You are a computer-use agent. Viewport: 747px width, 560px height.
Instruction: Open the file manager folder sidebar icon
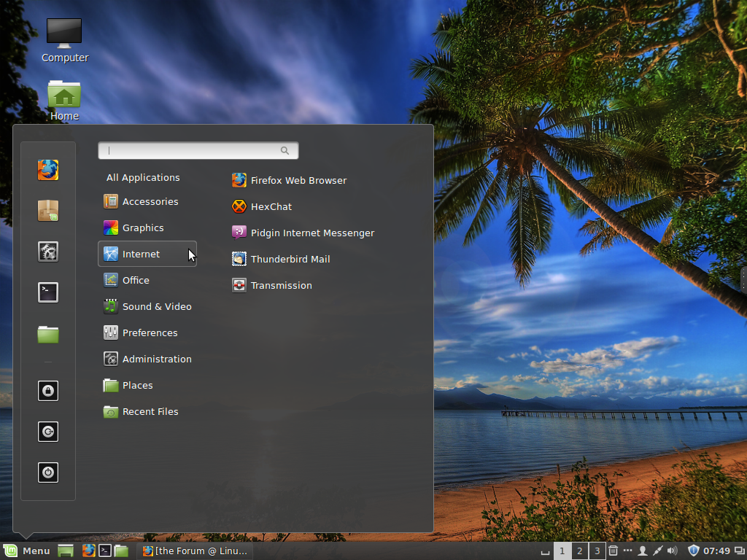47,333
